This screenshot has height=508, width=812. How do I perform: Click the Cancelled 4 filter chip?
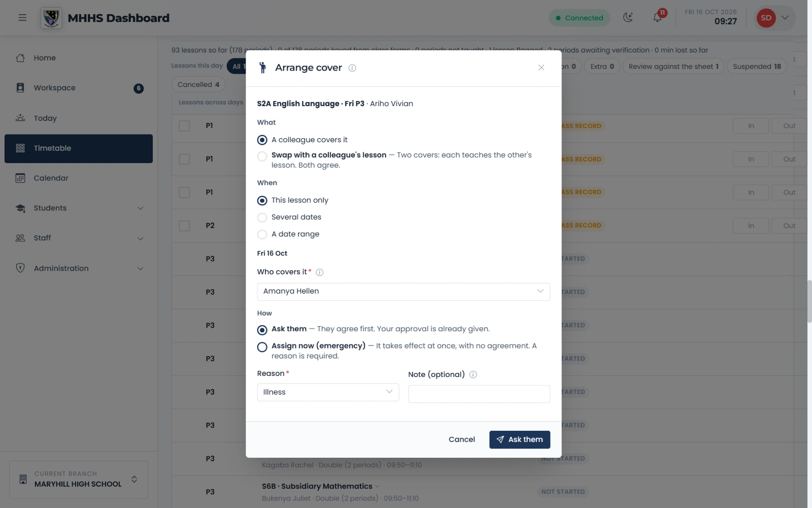[x=198, y=85]
